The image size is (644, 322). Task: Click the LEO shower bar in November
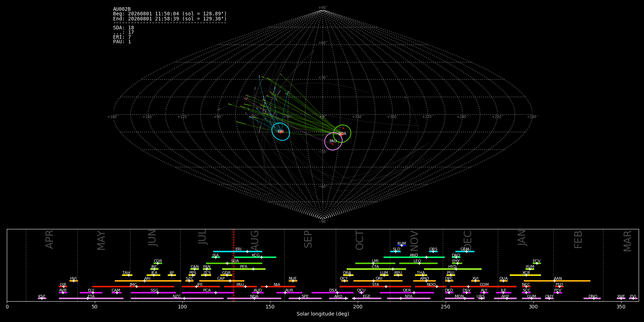418,263
